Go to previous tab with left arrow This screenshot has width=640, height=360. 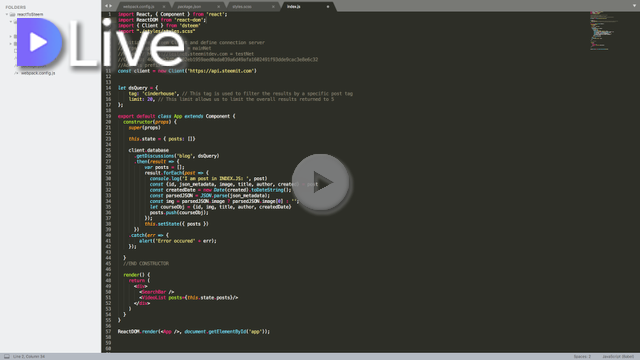pos(106,6)
